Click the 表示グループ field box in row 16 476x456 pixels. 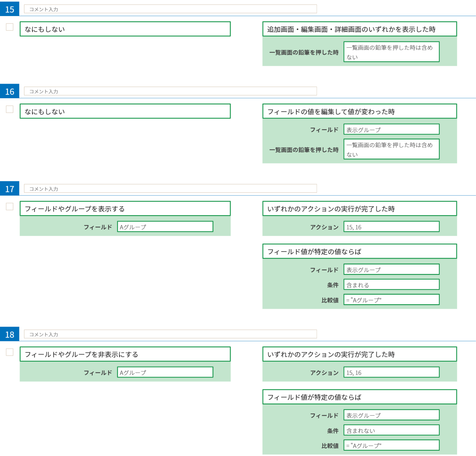pyautogui.click(x=391, y=129)
